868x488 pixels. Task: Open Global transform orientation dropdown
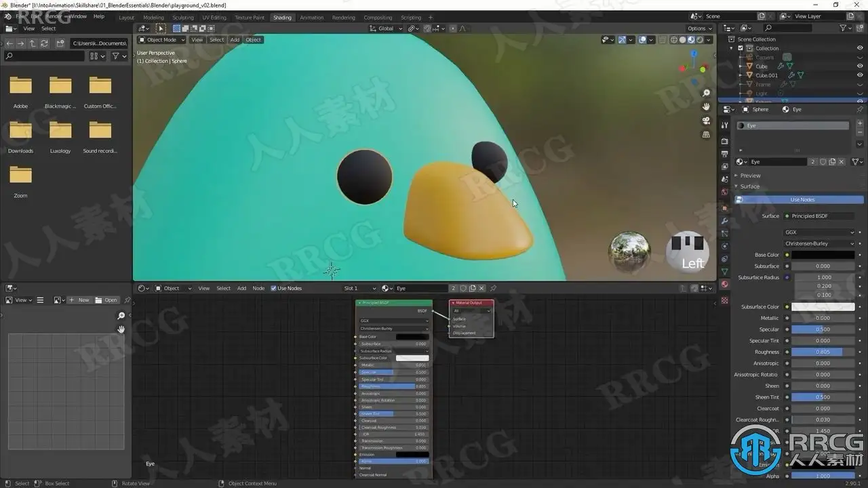[x=386, y=28]
